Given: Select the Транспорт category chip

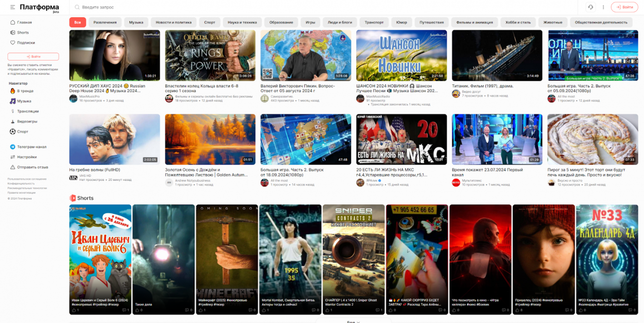Looking at the screenshot, I should tap(374, 22).
